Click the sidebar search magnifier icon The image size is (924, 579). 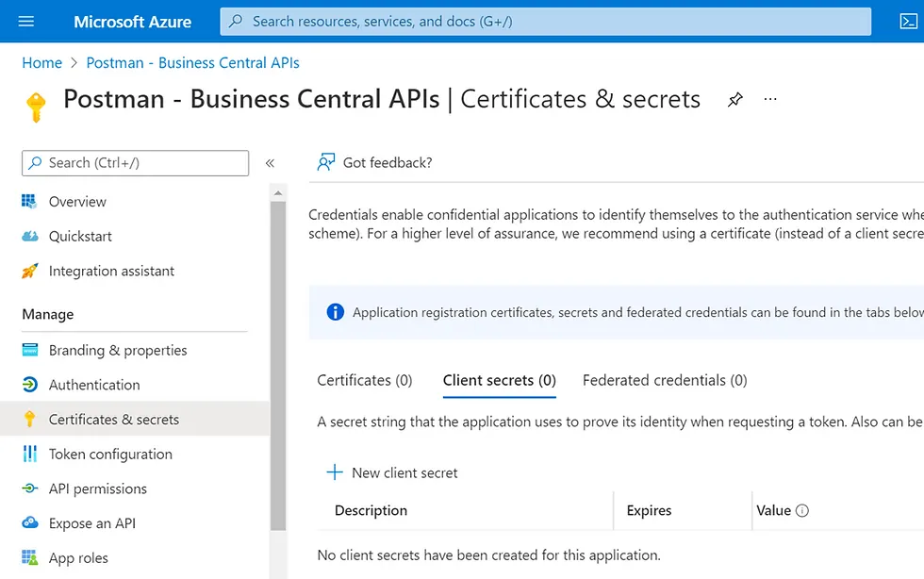36,163
